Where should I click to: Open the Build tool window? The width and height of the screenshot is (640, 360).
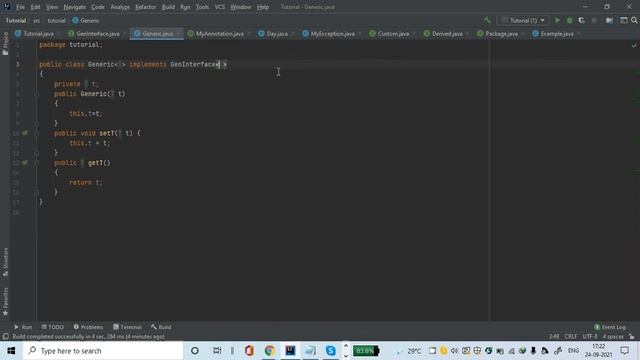[161, 327]
